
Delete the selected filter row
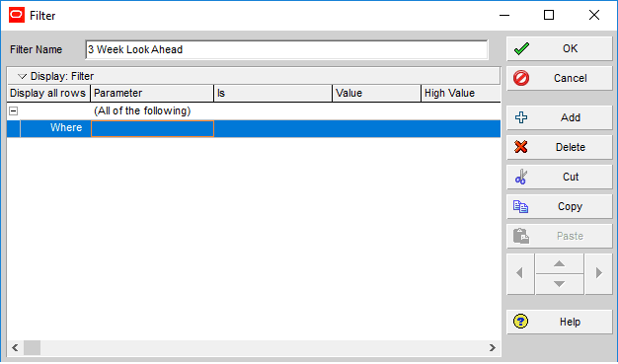(x=560, y=147)
